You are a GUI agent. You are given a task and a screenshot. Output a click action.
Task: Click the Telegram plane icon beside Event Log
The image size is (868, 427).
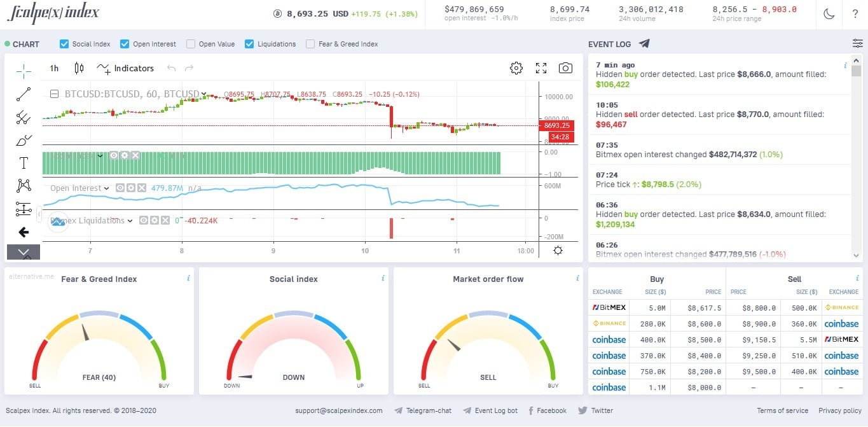(x=644, y=44)
